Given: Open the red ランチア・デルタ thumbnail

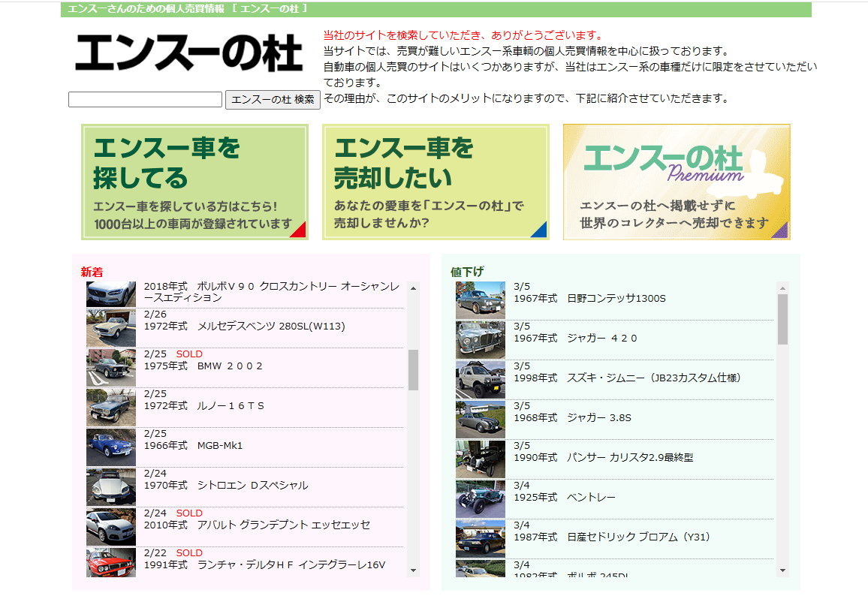Looking at the screenshot, I should click(x=110, y=562).
